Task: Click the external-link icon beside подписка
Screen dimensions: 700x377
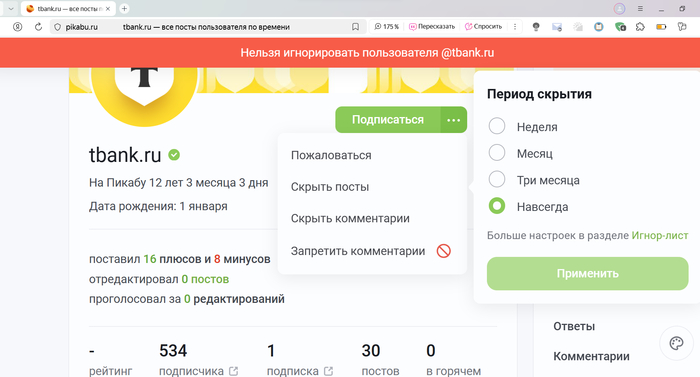Action: tap(329, 371)
